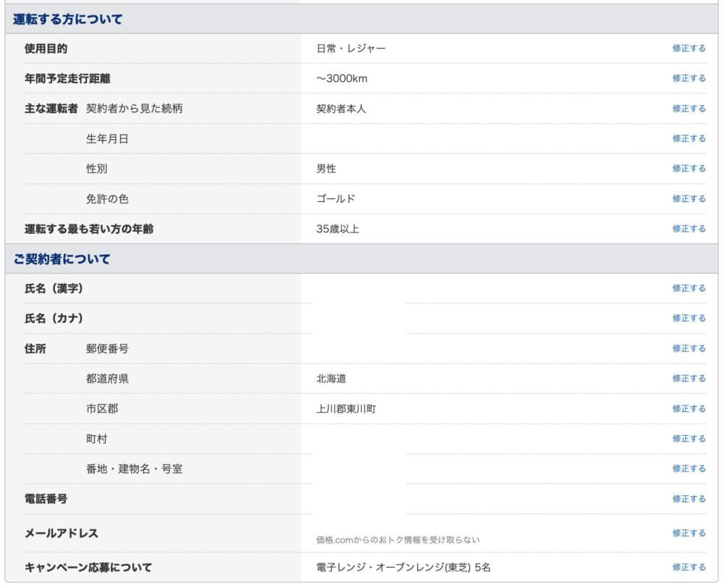Viewport: 724px width, 588px height.
Task: Open 修正する for 生年月日 row
Action: coord(689,138)
